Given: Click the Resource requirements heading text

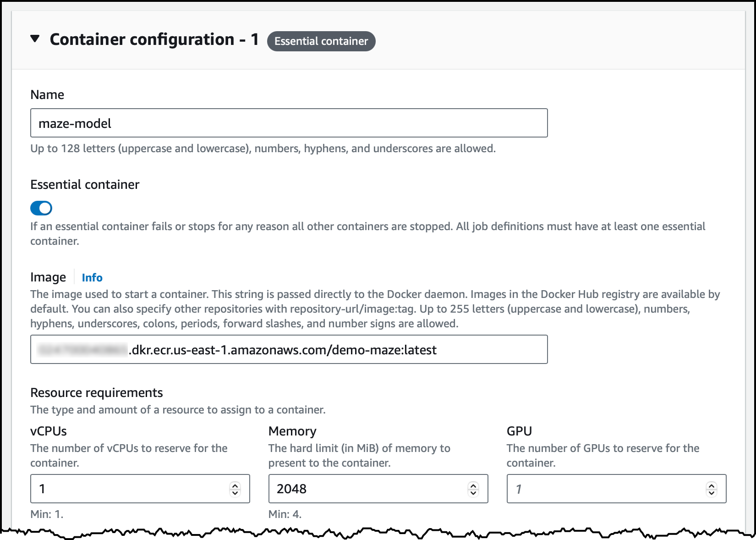Looking at the screenshot, I should click(x=97, y=392).
